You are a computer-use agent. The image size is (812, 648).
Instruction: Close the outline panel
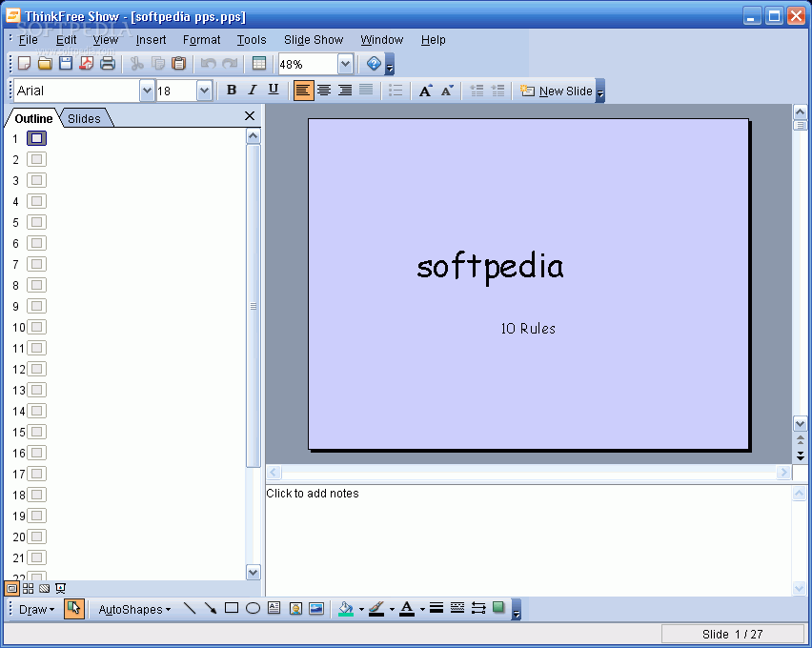click(250, 116)
